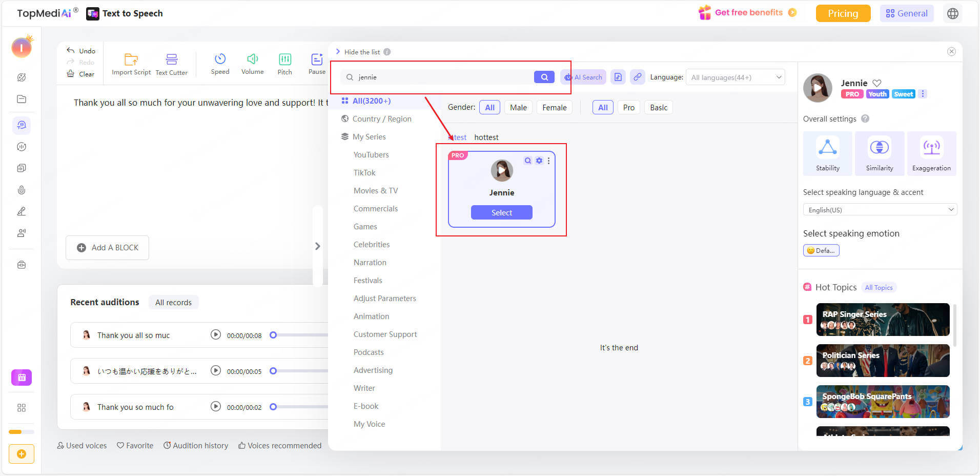Favorite Jennie with the heart icon

point(877,83)
